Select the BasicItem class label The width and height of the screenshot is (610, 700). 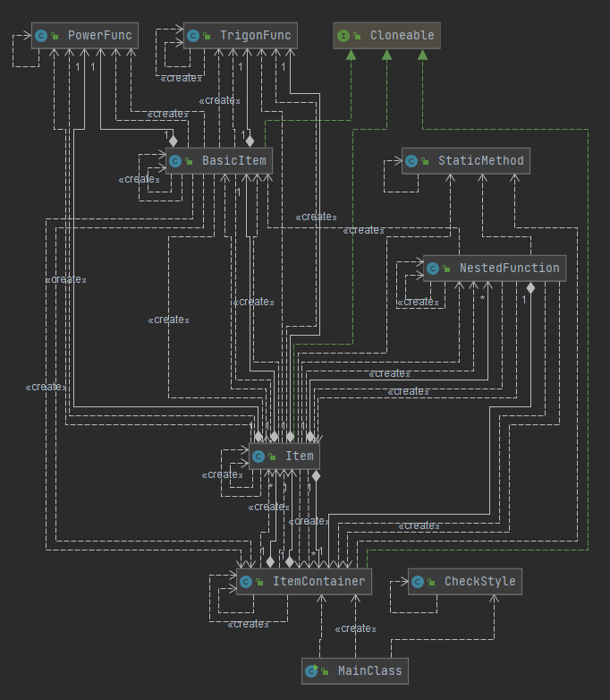(x=234, y=161)
